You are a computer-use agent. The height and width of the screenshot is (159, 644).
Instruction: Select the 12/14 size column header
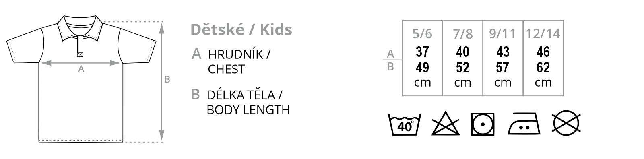[543, 34]
